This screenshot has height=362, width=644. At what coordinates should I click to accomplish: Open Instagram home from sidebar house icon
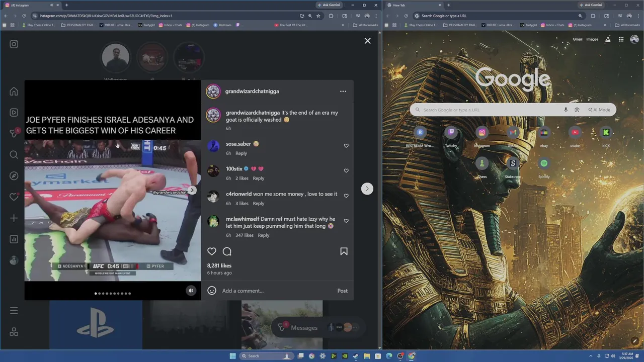[14, 92]
